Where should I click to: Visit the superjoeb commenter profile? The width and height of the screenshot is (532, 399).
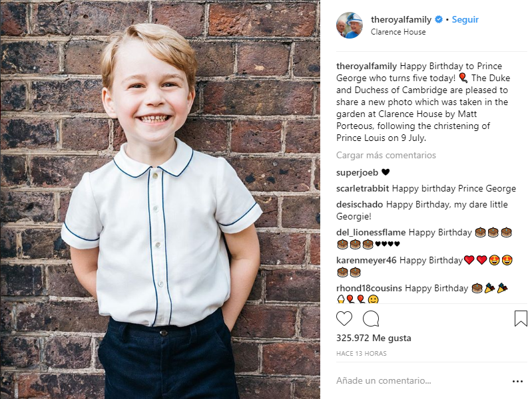358,172
